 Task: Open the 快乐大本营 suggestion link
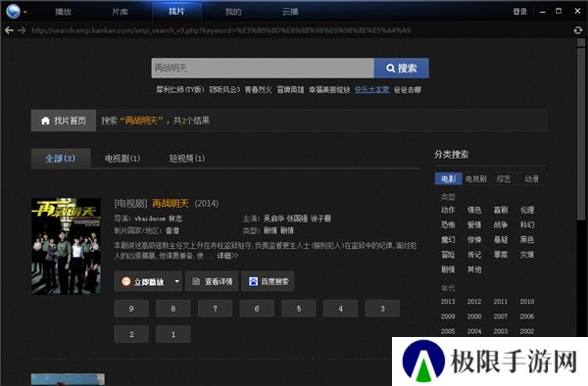[x=371, y=90]
